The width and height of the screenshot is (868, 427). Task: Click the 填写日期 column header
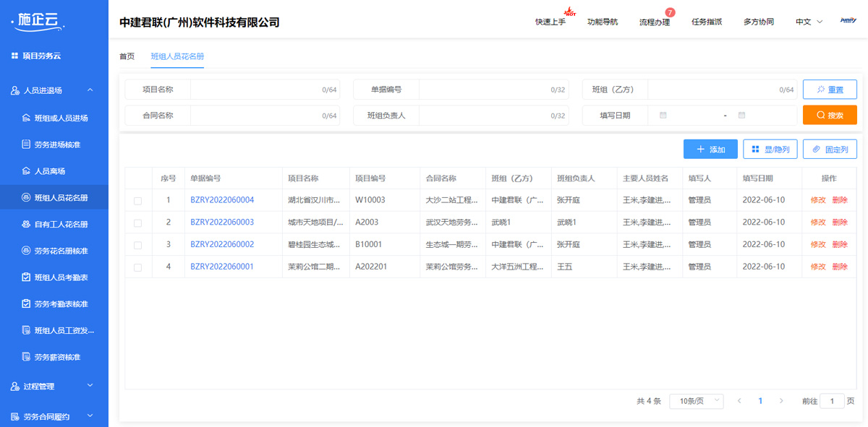[757, 178]
